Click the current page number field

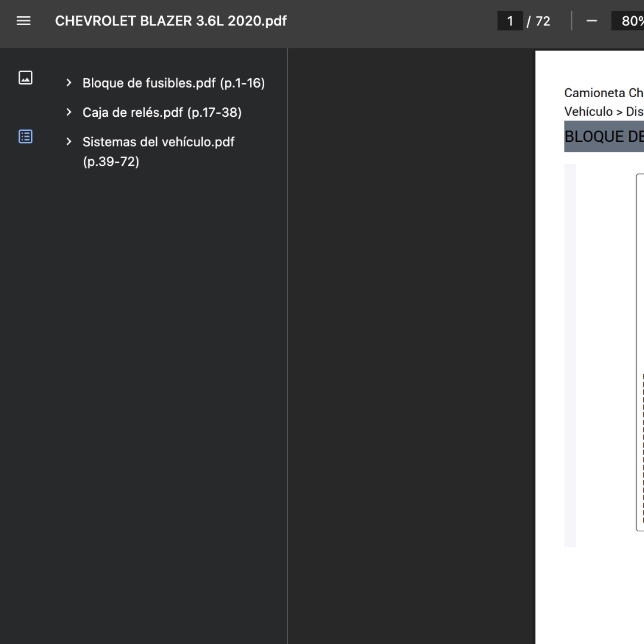510,21
